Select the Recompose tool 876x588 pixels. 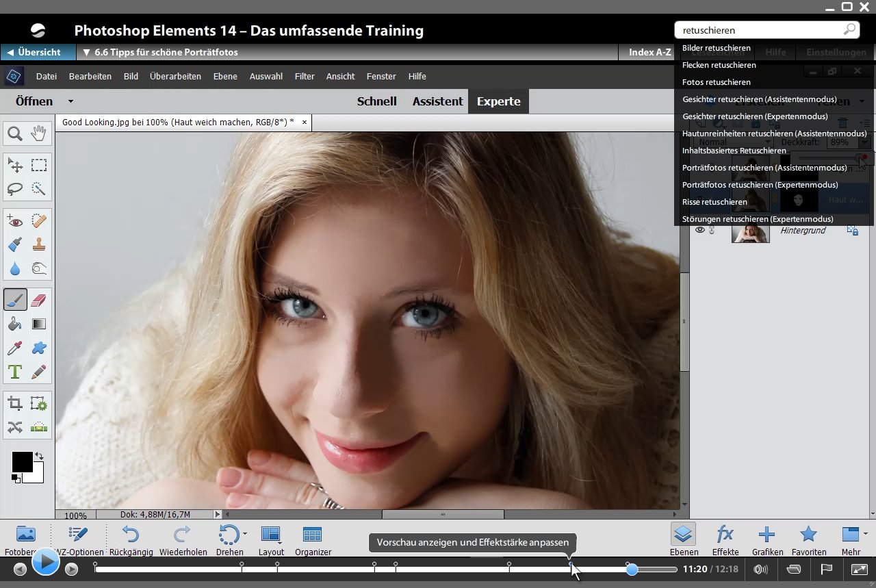pos(39,403)
